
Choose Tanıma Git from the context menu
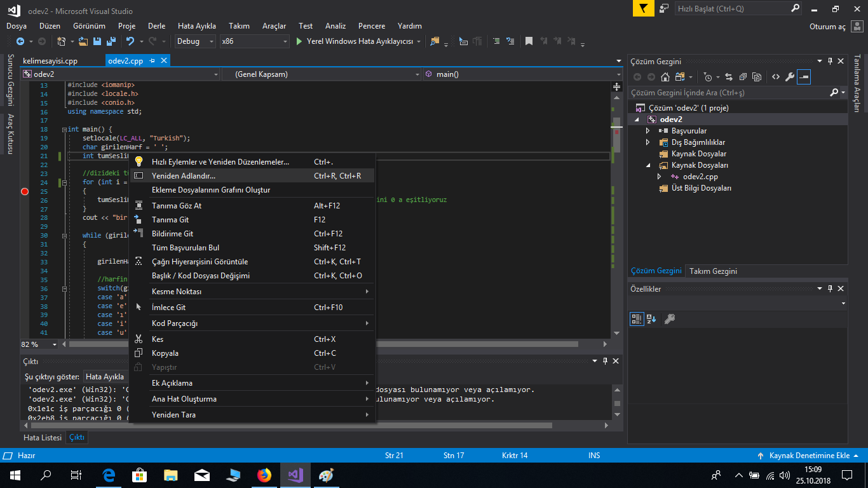[x=252, y=220]
